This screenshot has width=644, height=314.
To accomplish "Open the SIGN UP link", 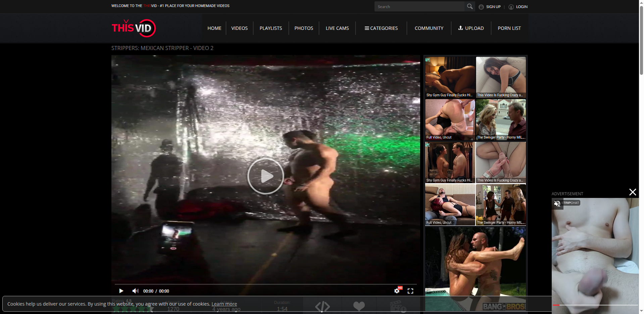I will [493, 7].
